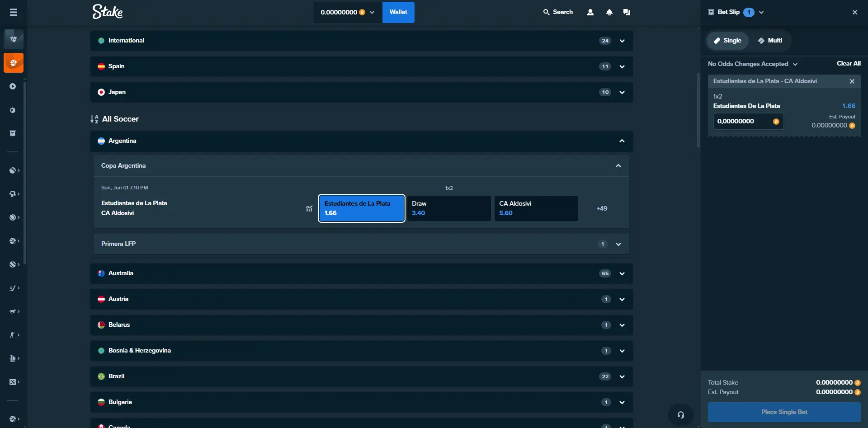Select CA Aldosivi at 5.60 odds
868x428 pixels.
(536, 208)
